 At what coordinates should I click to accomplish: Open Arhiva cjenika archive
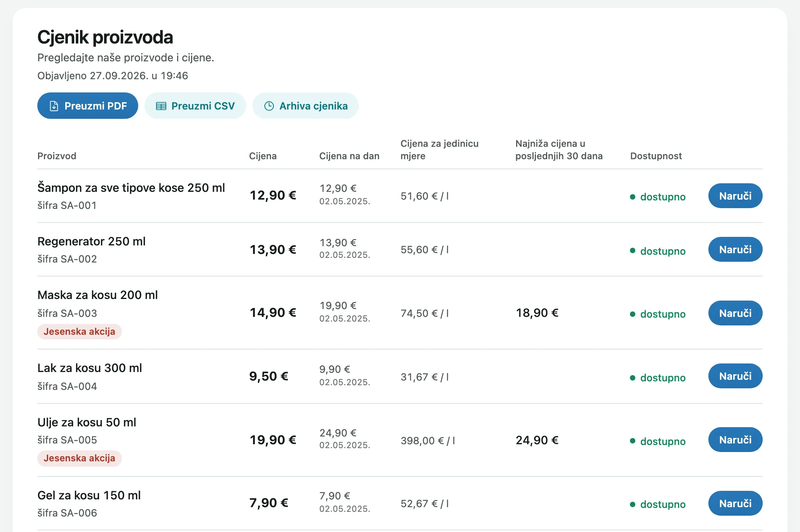(x=306, y=106)
